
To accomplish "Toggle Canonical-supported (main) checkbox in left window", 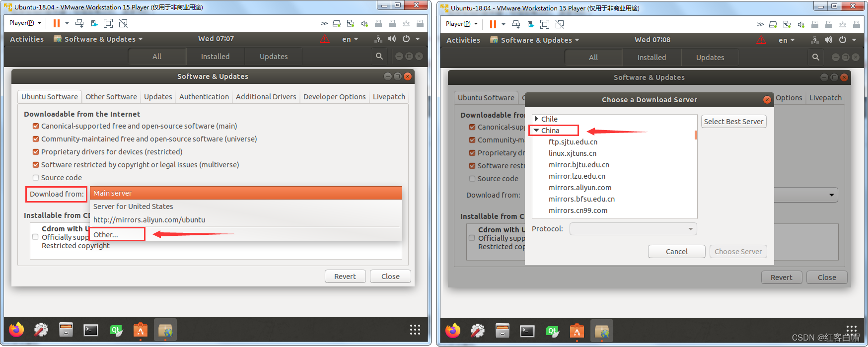I will tap(36, 126).
